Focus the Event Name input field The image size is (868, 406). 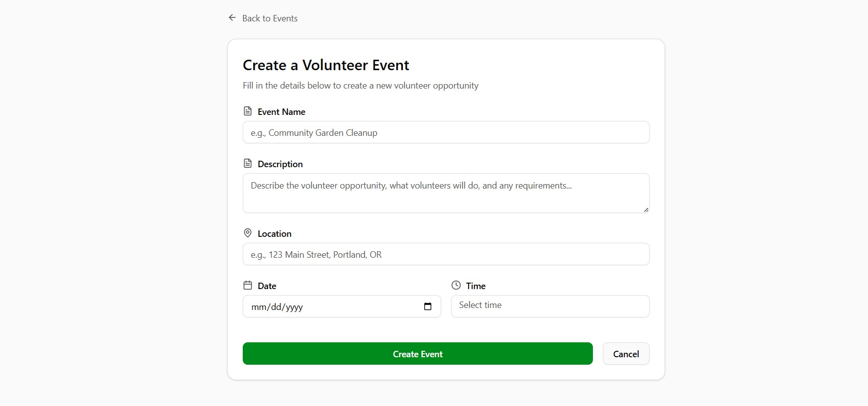[446, 132]
